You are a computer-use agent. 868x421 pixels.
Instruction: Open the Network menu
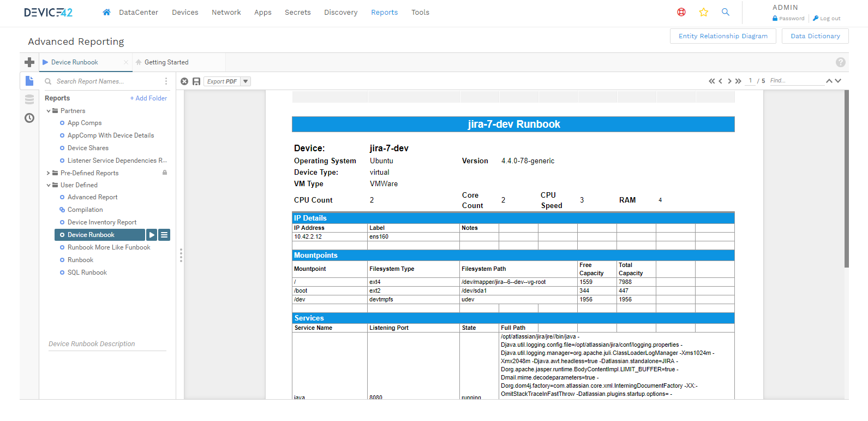[x=226, y=12]
